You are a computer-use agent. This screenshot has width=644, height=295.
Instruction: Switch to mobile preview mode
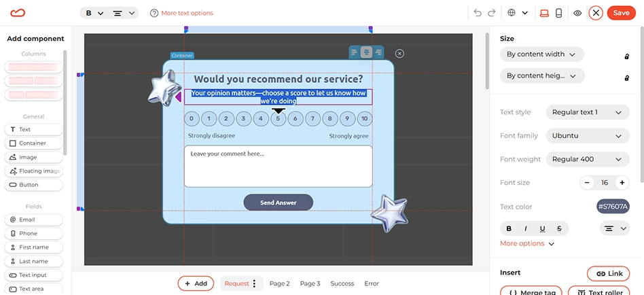coord(558,13)
